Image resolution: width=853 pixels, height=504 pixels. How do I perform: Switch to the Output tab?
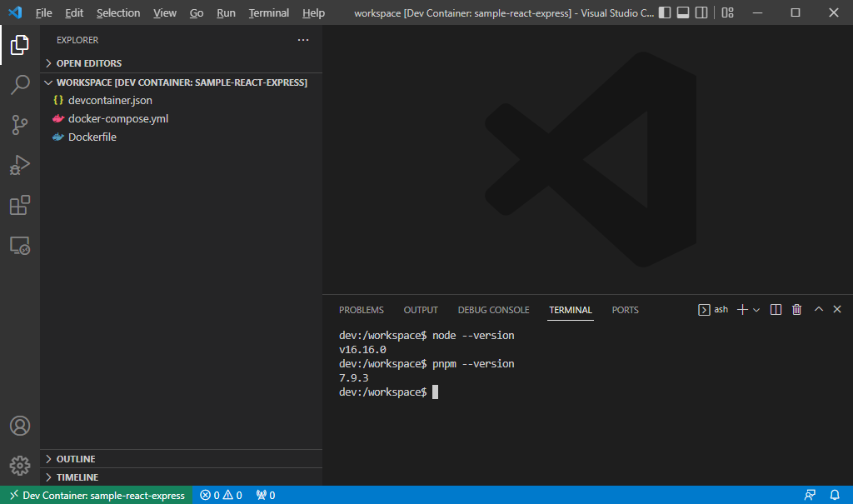pos(421,310)
